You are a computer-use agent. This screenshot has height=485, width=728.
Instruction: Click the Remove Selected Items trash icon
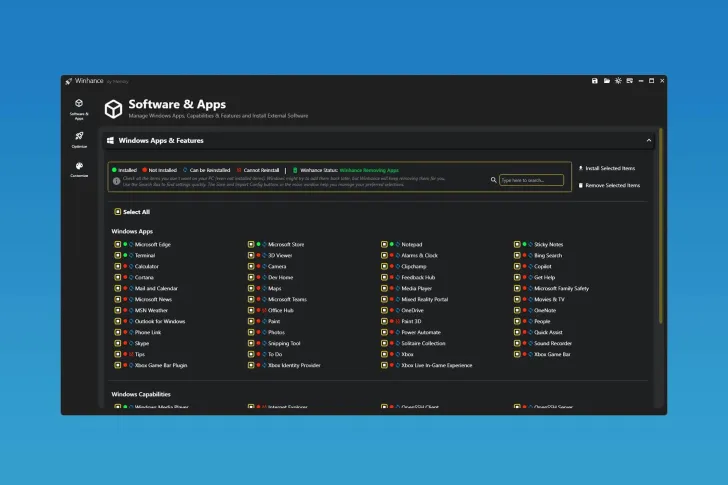[580, 185]
